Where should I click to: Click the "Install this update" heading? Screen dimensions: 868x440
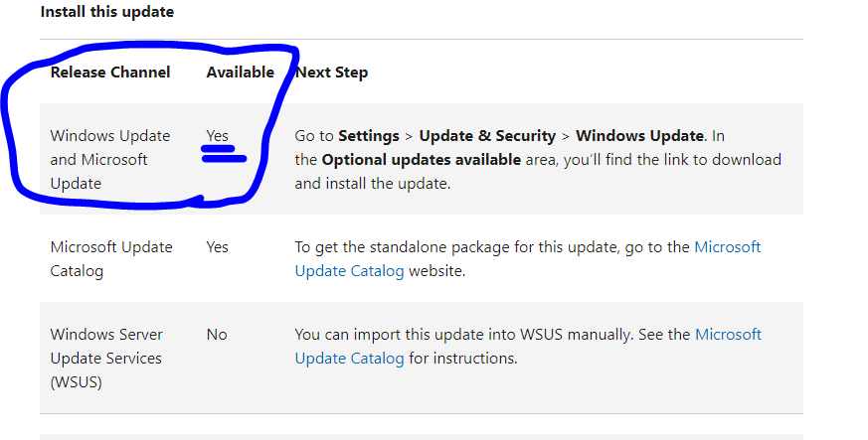(x=106, y=12)
